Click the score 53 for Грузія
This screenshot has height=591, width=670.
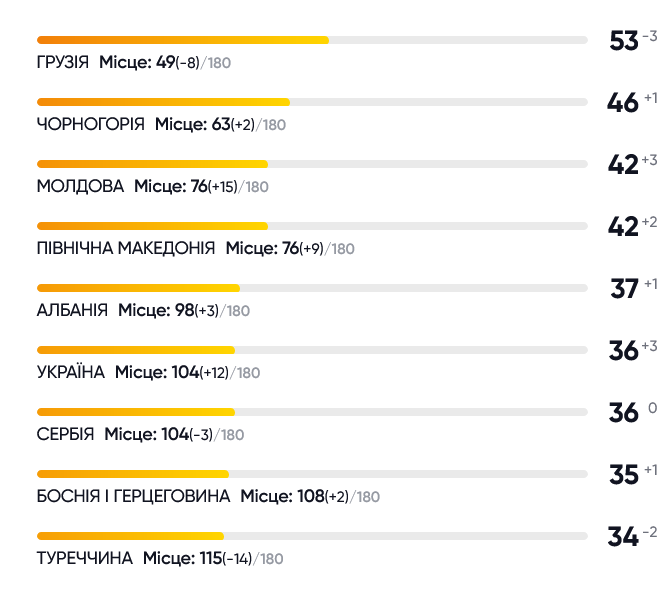point(624,41)
